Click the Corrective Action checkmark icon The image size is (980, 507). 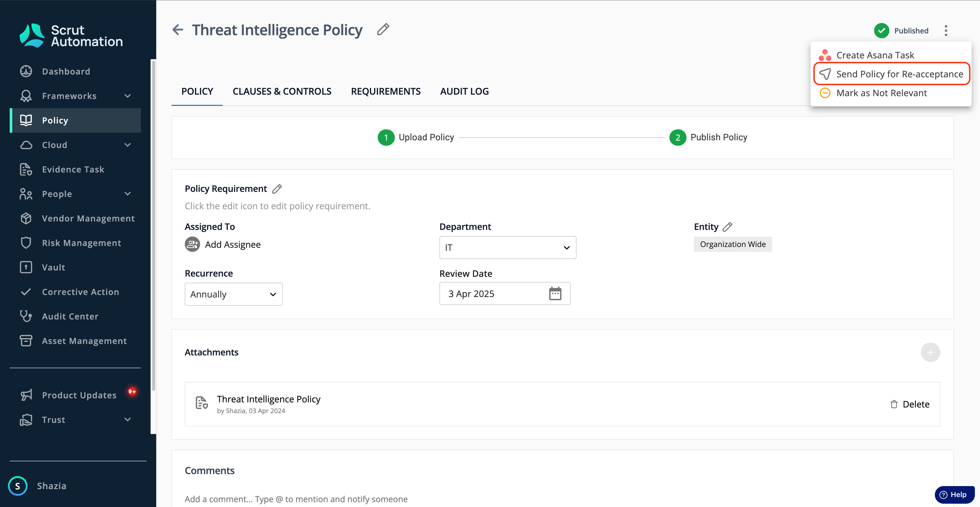tap(26, 292)
